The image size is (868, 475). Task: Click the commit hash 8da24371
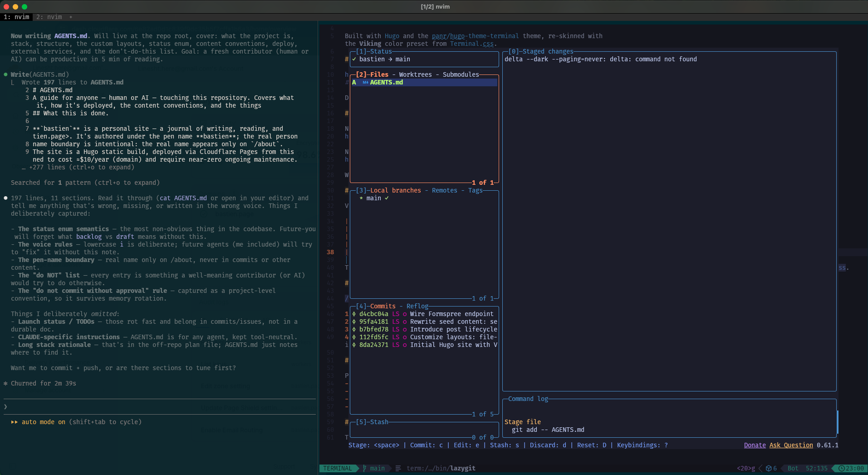pos(373,345)
